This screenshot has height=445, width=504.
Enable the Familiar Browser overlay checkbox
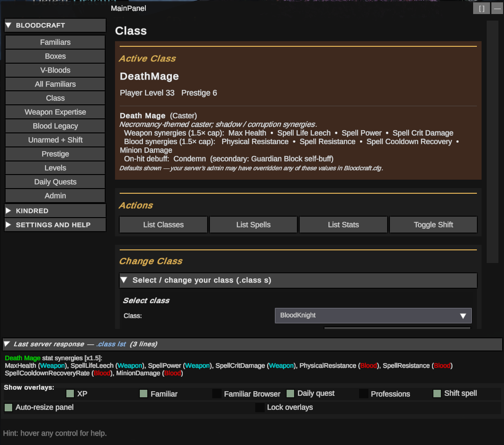[217, 394]
